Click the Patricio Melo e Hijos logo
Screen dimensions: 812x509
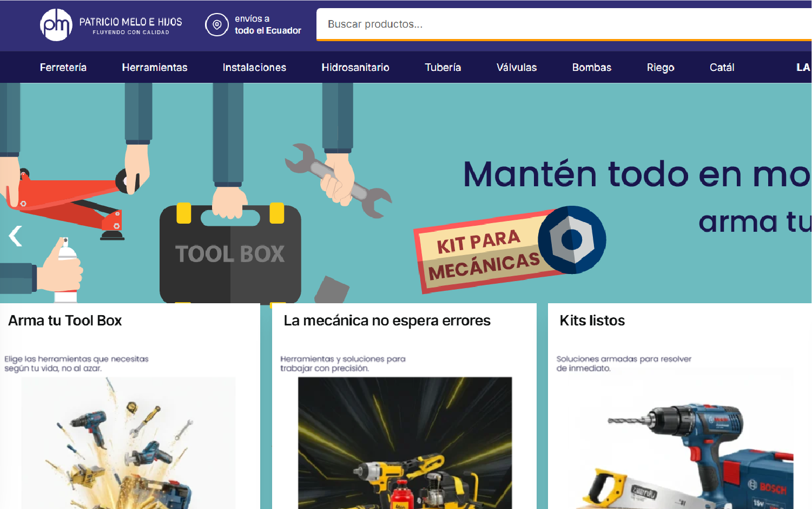[111, 25]
